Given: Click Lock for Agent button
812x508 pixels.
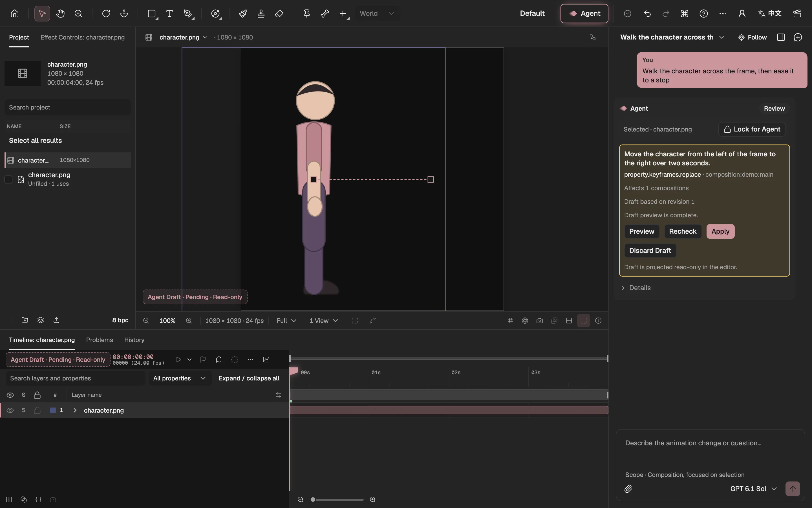Looking at the screenshot, I should 752,129.
